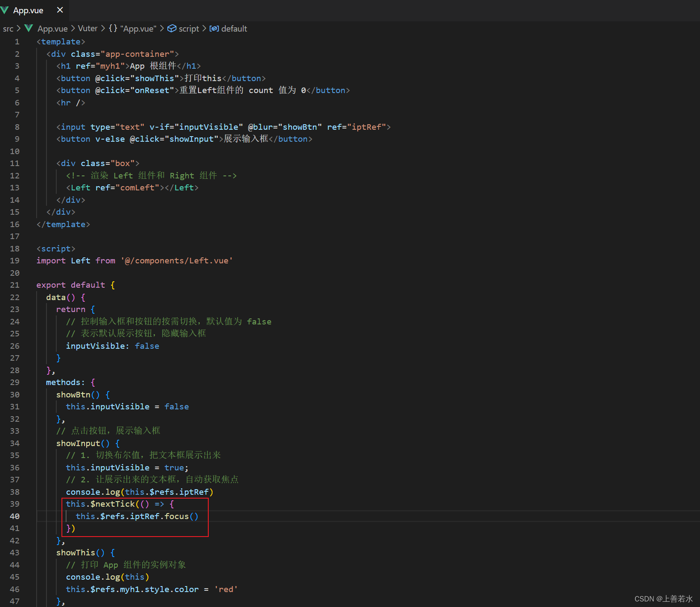Open the src breadcrumb

[8, 29]
